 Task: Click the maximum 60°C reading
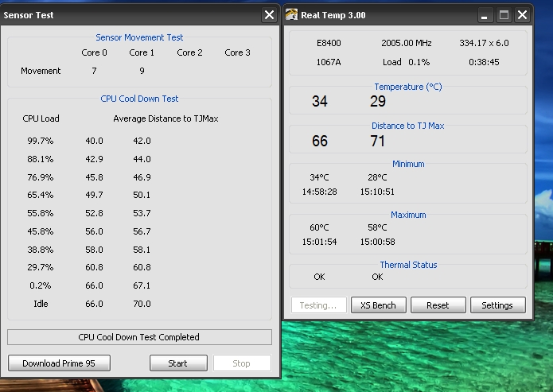320,227
